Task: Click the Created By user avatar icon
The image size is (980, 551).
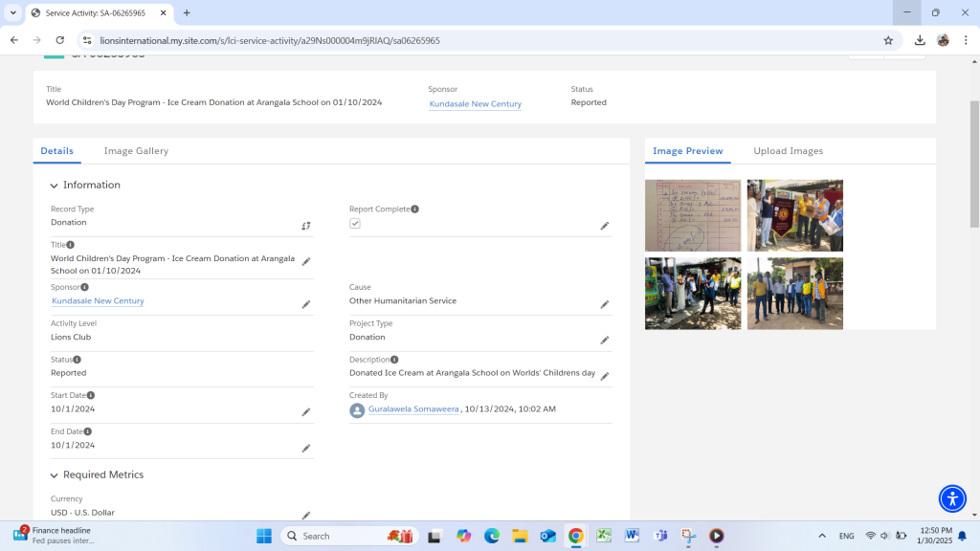Action: (x=357, y=409)
